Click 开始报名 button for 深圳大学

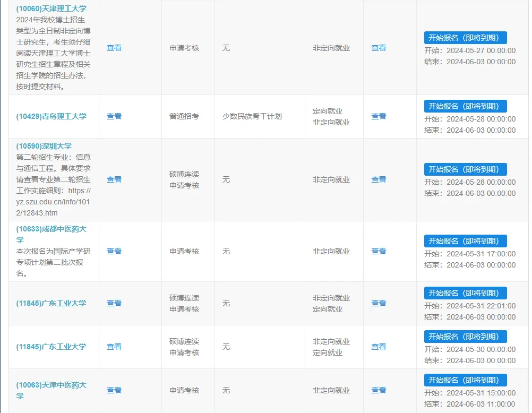(x=465, y=169)
